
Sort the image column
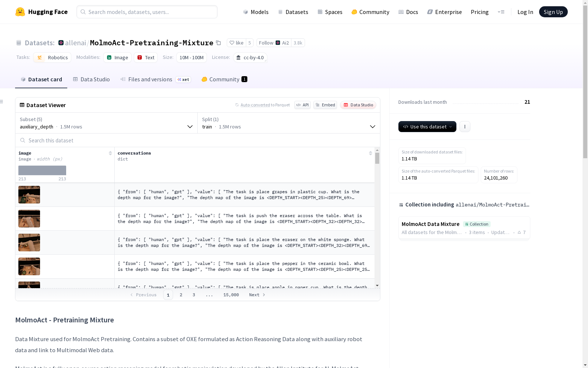click(x=110, y=153)
